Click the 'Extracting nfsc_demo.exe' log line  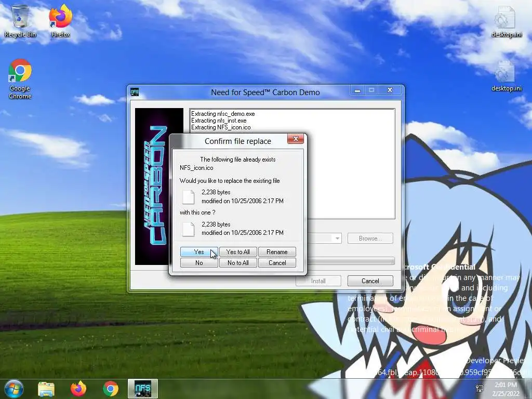point(223,114)
